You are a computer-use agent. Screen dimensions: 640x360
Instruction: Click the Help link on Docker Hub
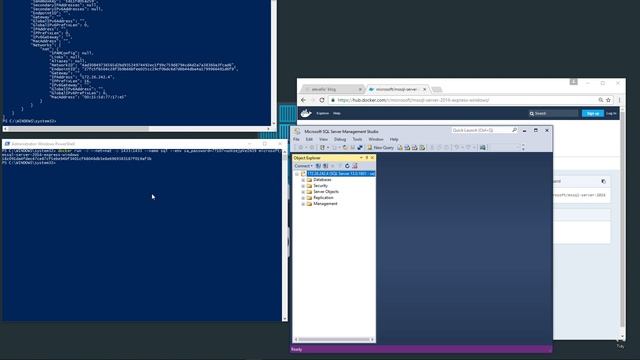coord(337,113)
